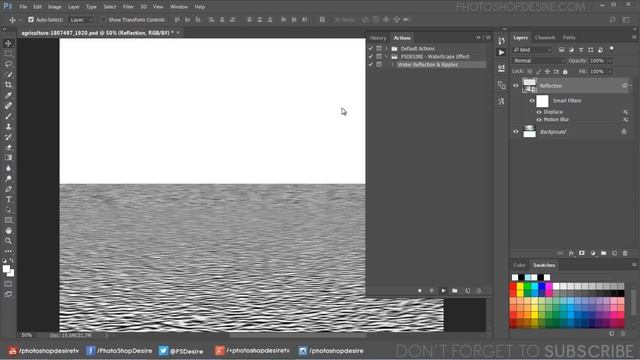Viewport: 640px width, 360px height.
Task: Expand Default Actions set
Action: [386, 49]
